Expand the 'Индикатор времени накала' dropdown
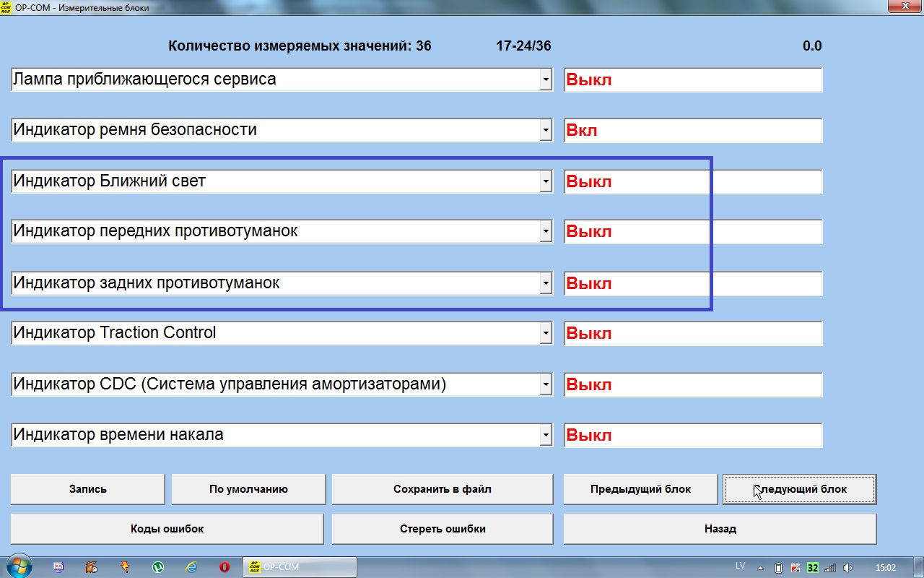Viewport: 924px width, 578px height. click(546, 435)
